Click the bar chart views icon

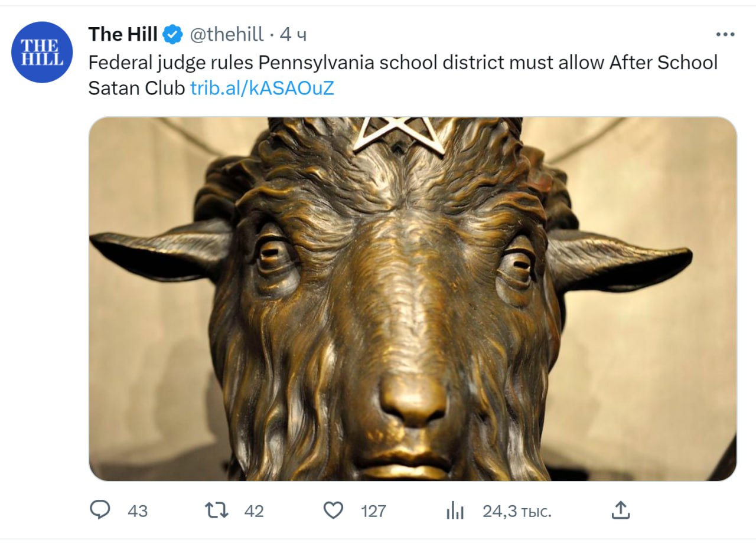pos(455,511)
